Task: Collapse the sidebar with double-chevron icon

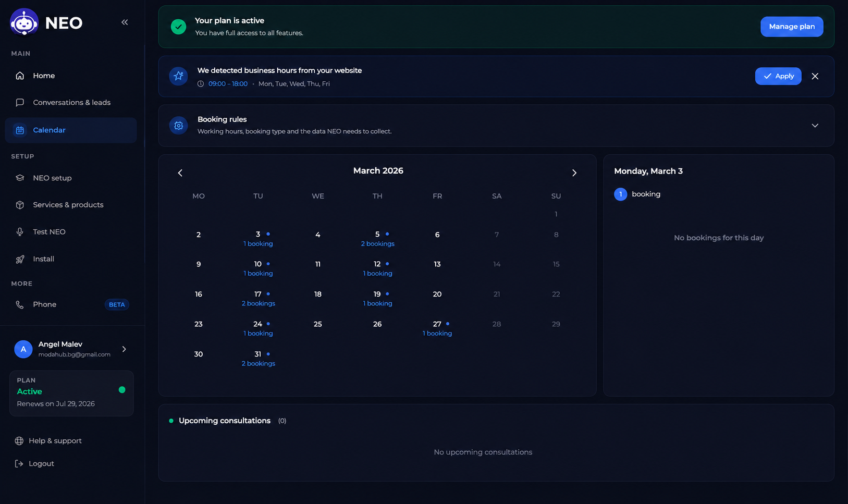Action: coord(125,22)
